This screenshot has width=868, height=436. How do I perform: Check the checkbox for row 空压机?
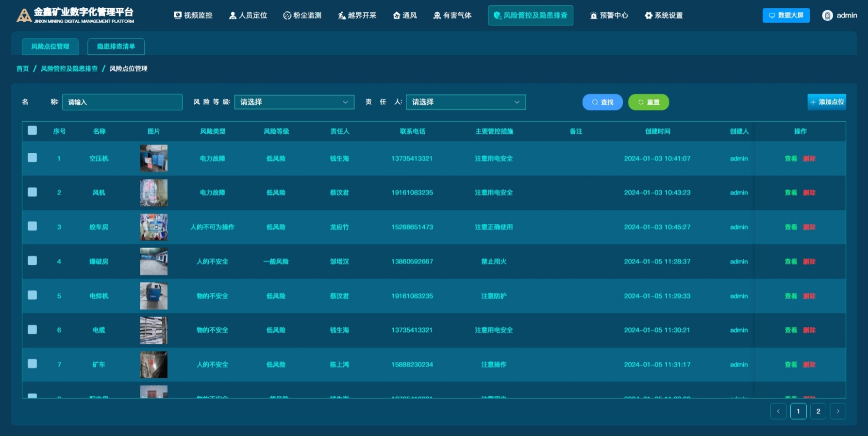click(x=33, y=158)
